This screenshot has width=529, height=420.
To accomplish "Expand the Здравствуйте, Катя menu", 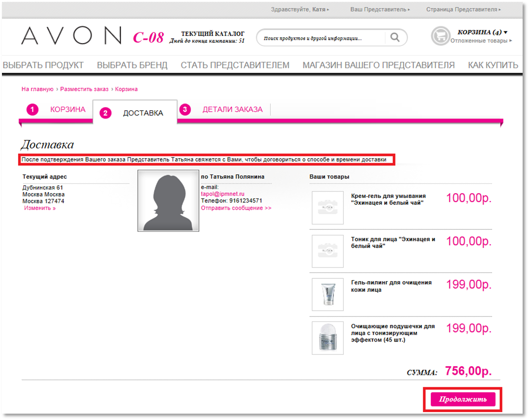I will click(x=300, y=9).
